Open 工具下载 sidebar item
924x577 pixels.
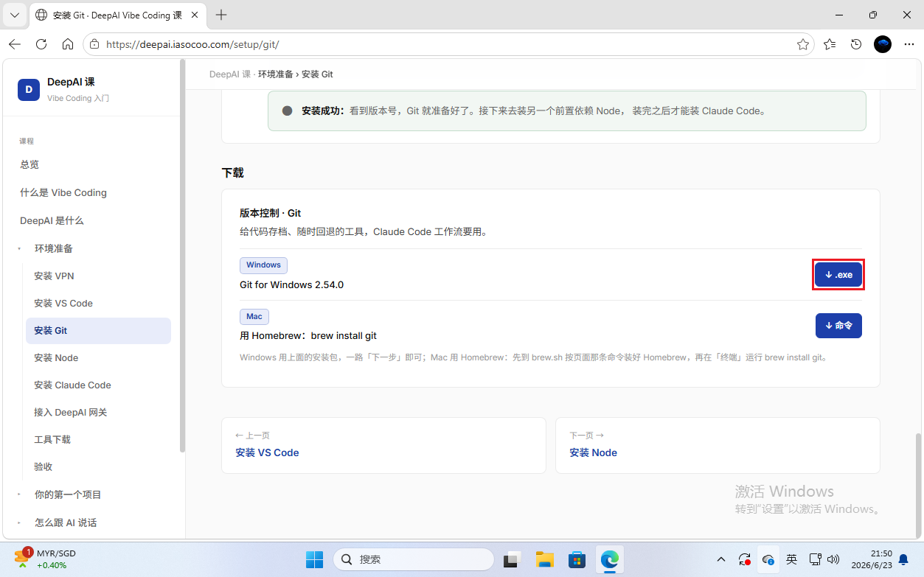tap(52, 439)
